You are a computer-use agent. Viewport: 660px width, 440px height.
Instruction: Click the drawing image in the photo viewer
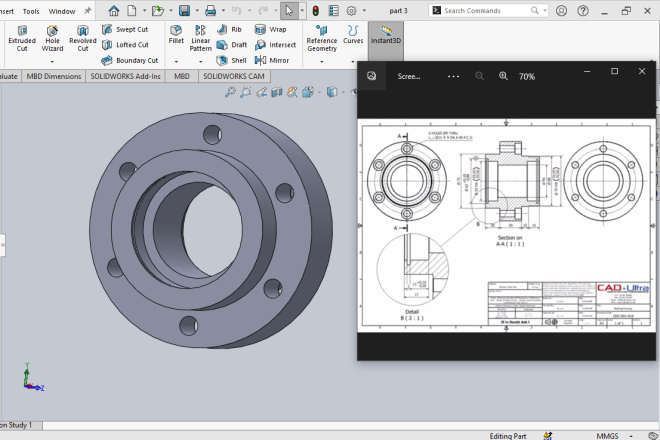pos(507,226)
